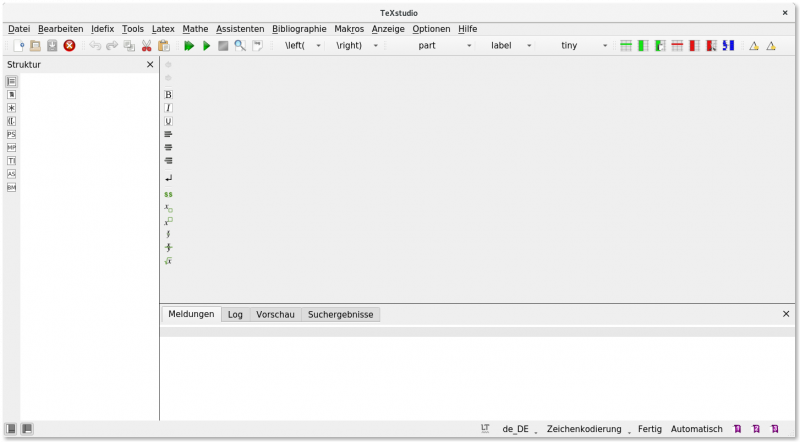
Task: Create a new document with the New file icon
Action: click(19, 46)
